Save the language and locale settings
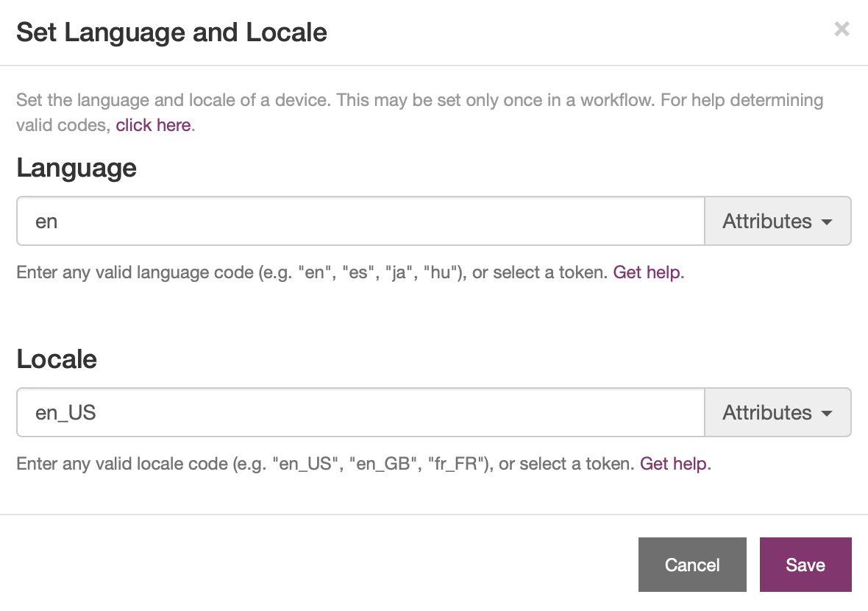Screen dimensions: 868x611 [x=805, y=565]
